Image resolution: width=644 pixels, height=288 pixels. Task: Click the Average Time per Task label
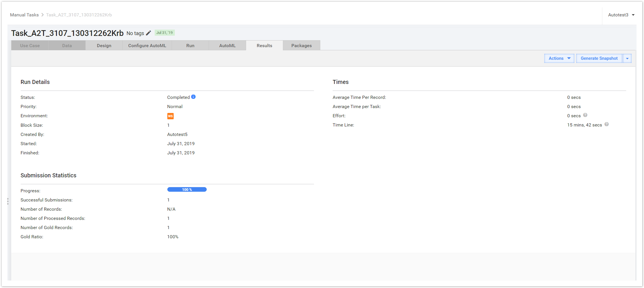click(x=357, y=107)
